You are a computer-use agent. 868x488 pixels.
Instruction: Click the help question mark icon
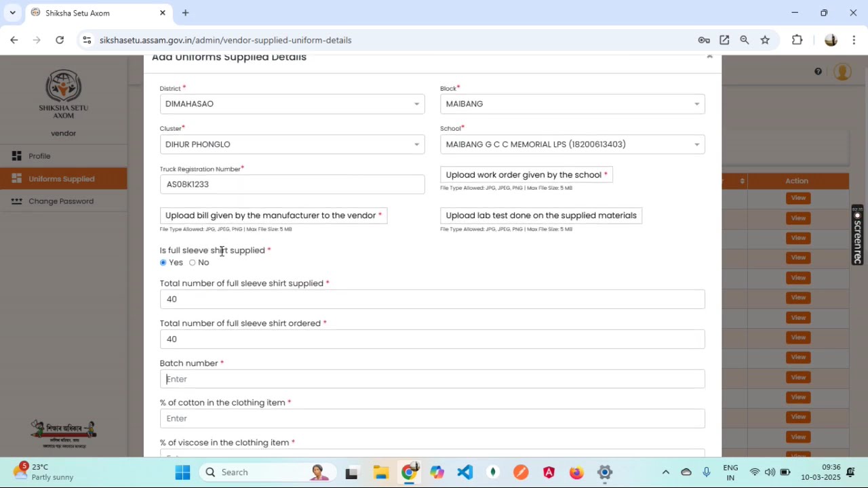818,72
